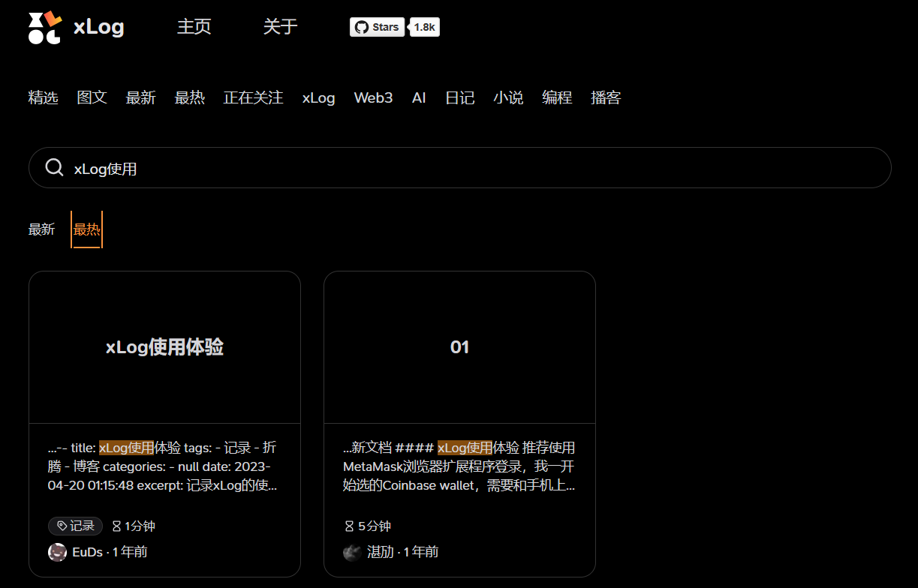Click the 湛劢 author avatar
This screenshot has height=588, width=918.
coord(353,553)
